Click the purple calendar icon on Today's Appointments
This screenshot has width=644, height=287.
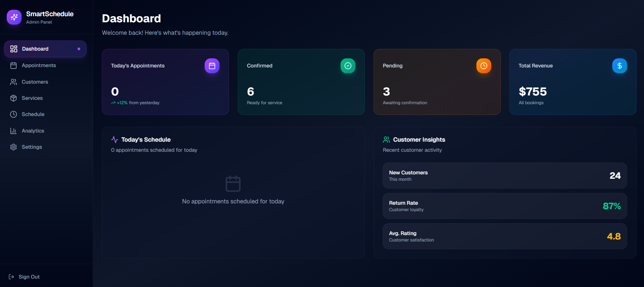[212, 66]
